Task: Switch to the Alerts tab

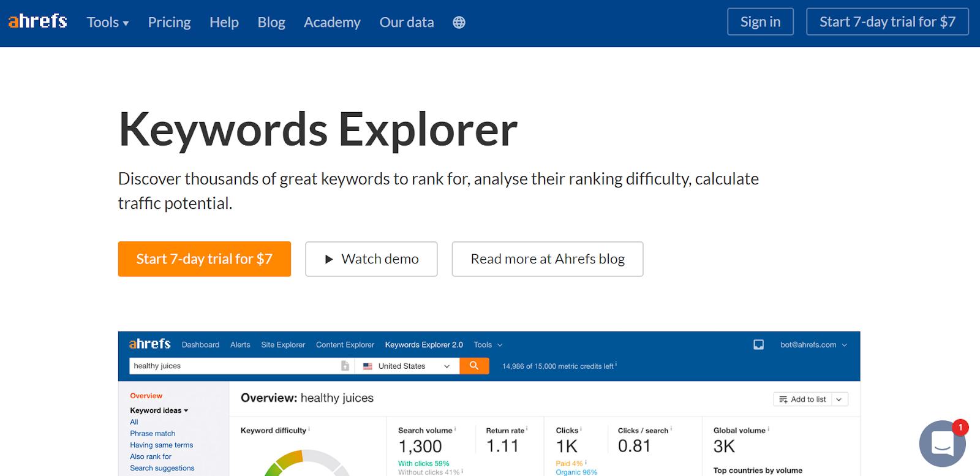Action: click(x=240, y=345)
